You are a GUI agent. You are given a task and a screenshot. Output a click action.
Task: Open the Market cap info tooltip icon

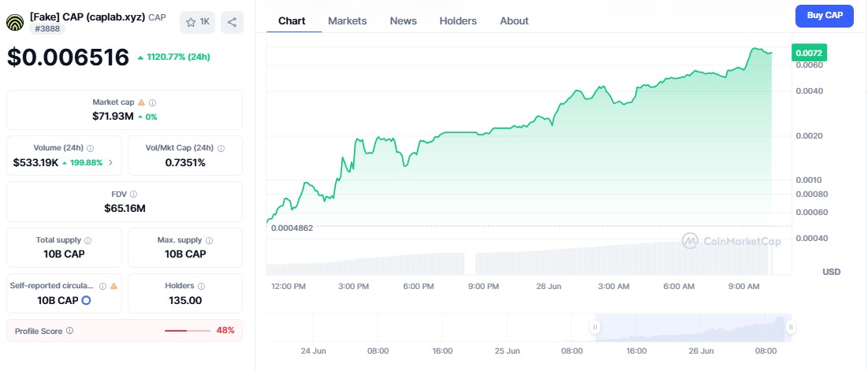point(153,102)
